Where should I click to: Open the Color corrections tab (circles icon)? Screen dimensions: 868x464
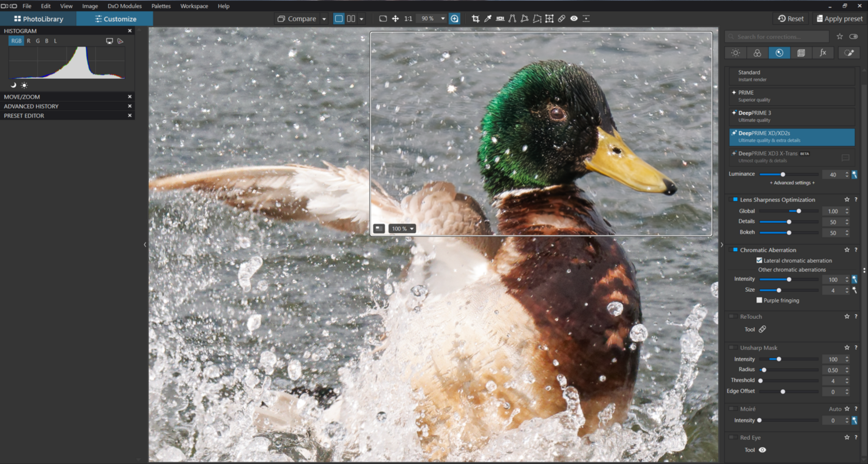coord(757,53)
